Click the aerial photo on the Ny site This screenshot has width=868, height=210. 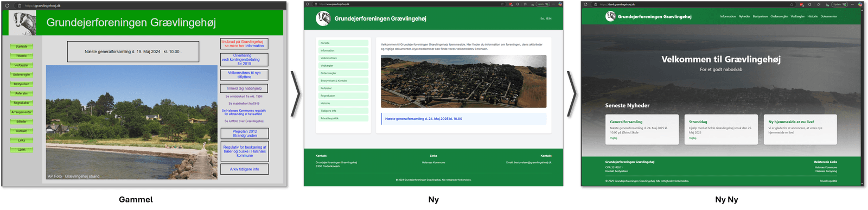tap(464, 81)
